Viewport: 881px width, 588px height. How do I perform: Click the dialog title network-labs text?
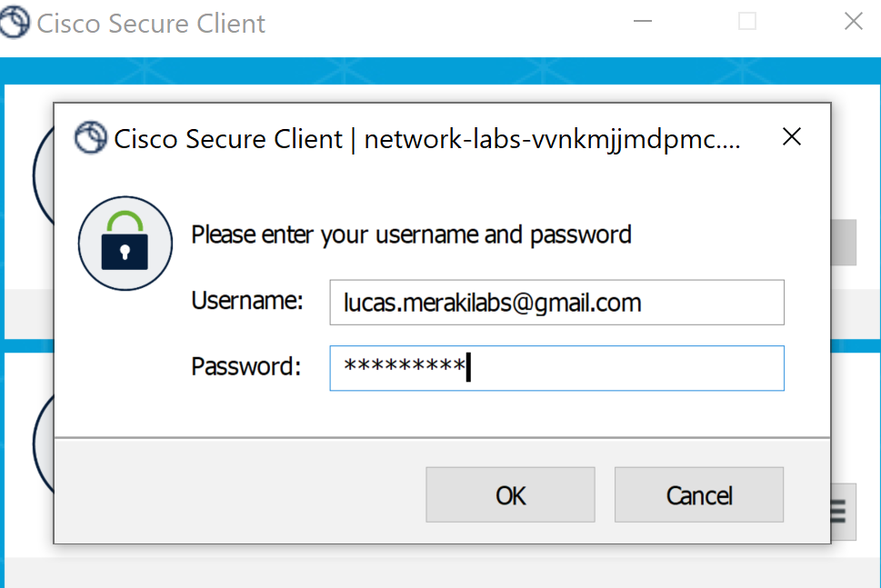point(552,139)
